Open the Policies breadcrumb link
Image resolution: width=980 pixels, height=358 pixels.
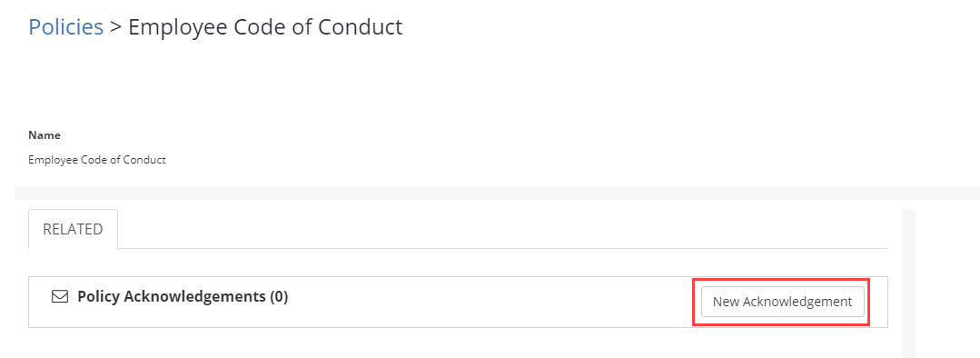click(65, 27)
